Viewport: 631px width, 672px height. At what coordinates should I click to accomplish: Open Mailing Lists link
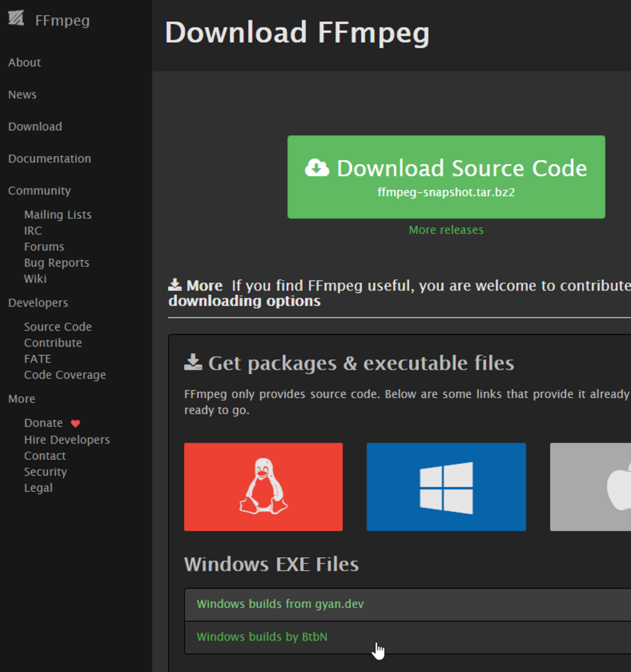point(58,215)
